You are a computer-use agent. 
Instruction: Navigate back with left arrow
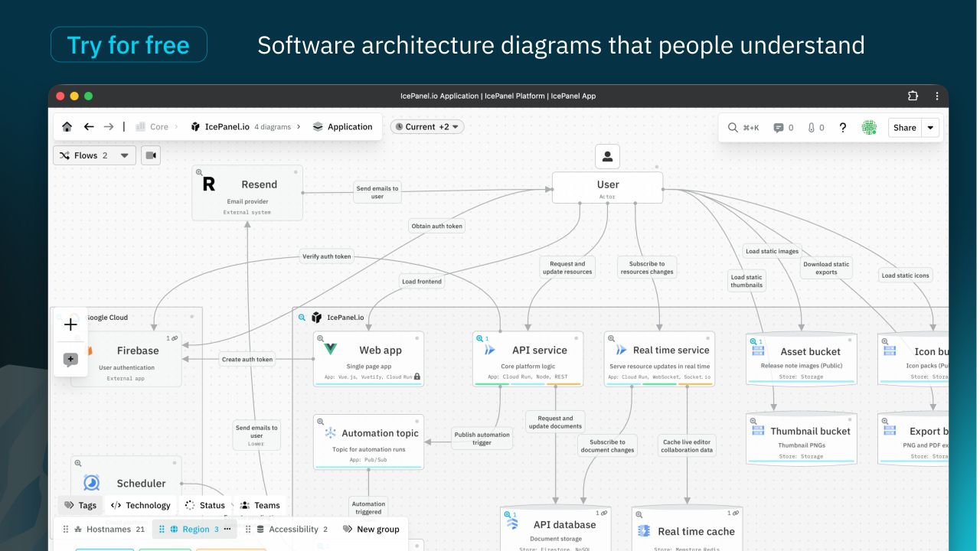(89, 127)
